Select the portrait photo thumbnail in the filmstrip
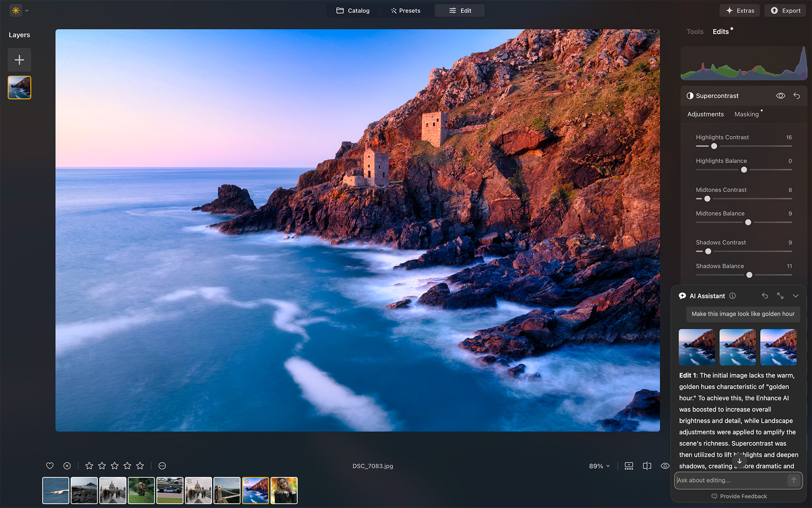812x508 pixels. tap(284, 490)
